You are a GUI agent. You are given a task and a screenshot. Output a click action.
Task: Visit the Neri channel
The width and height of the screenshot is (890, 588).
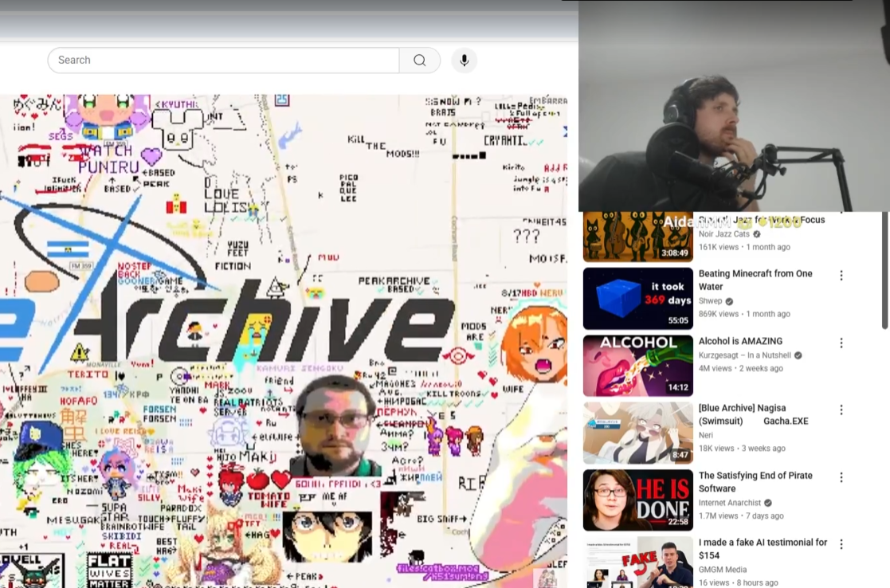pos(705,435)
